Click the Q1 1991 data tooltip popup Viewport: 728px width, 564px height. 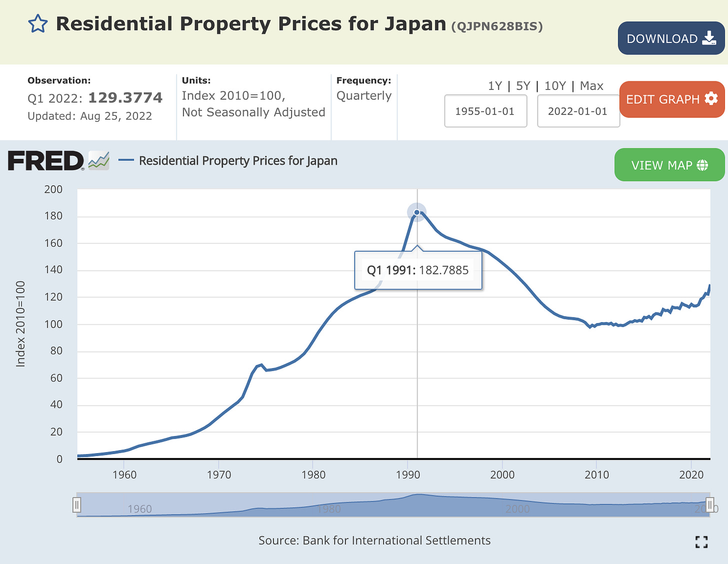[x=418, y=270]
